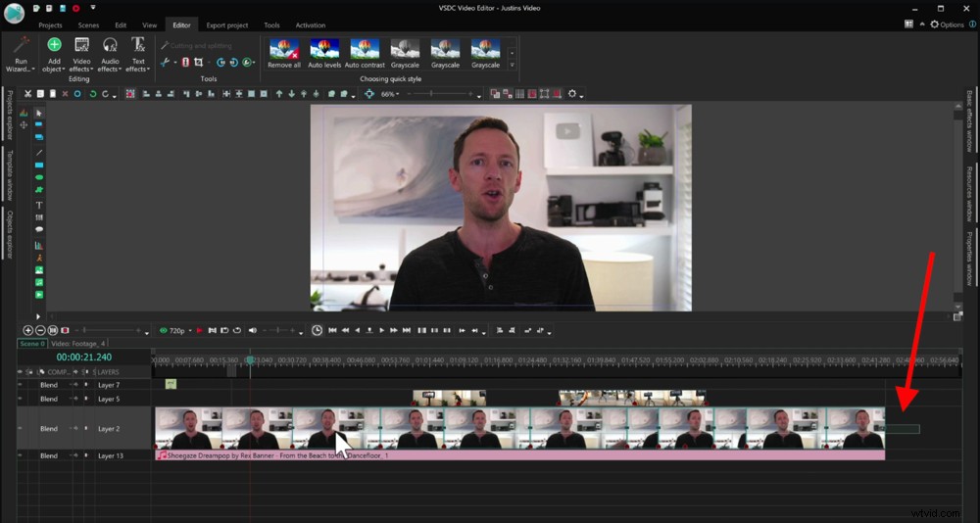Image resolution: width=980 pixels, height=523 pixels.
Task: Open Options in the title bar
Action: 947,24
